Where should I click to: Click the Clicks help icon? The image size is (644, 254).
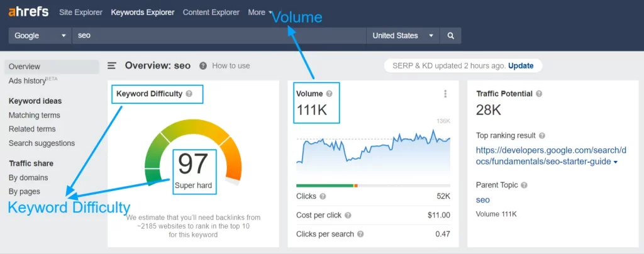point(323,197)
